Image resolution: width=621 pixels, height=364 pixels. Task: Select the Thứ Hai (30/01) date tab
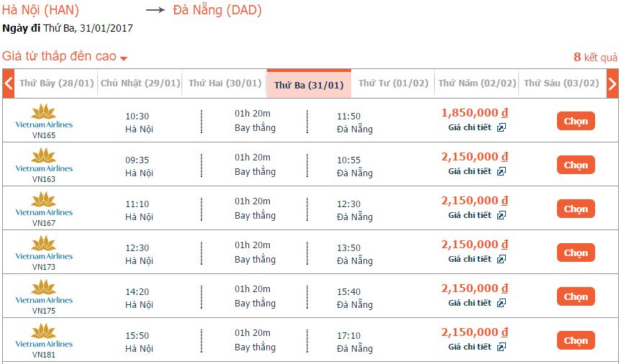pos(225,83)
